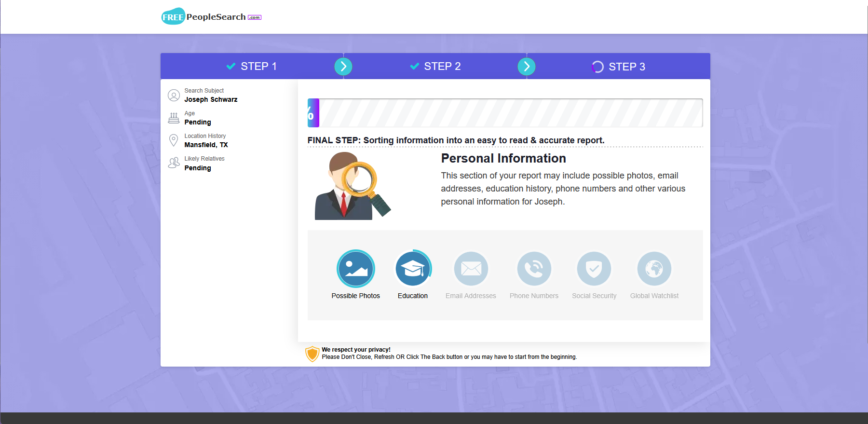The width and height of the screenshot is (868, 424).
Task: Click the Likely Relatives people icon
Action: pos(174,163)
